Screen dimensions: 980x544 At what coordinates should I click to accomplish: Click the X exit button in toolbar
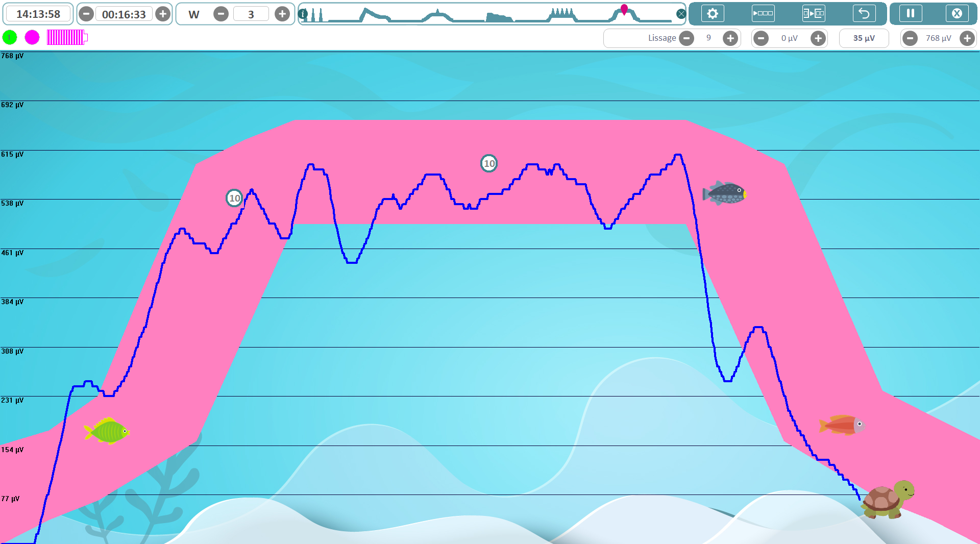pyautogui.click(x=957, y=14)
